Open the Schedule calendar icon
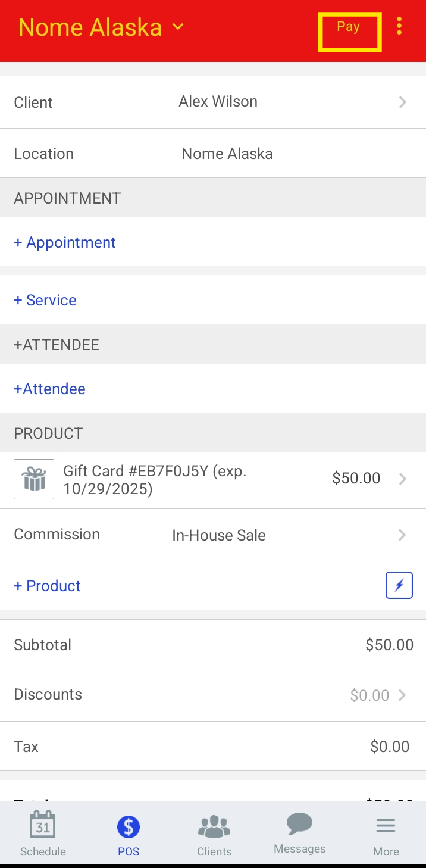 [x=43, y=826]
